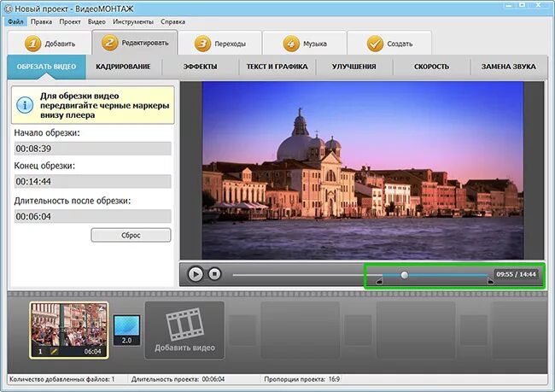The width and height of the screenshot is (555, 392).
Task: Click the Длительность после обрезки field
Action: (x=93, y=216)
